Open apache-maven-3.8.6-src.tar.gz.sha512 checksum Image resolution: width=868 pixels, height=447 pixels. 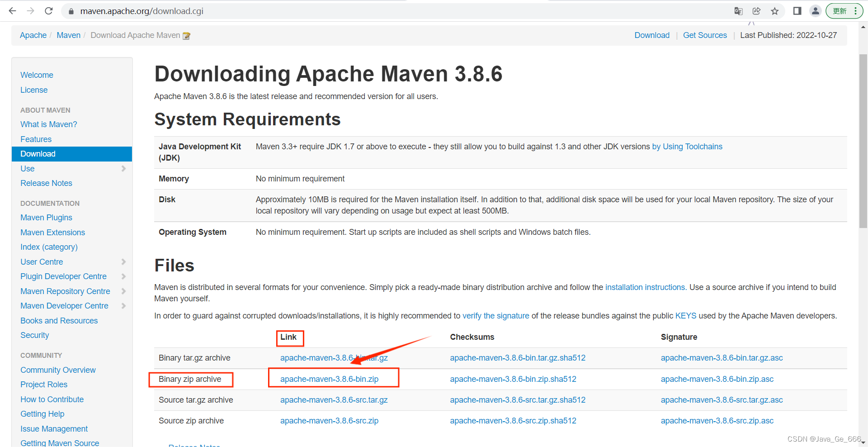tap(518, 400)
